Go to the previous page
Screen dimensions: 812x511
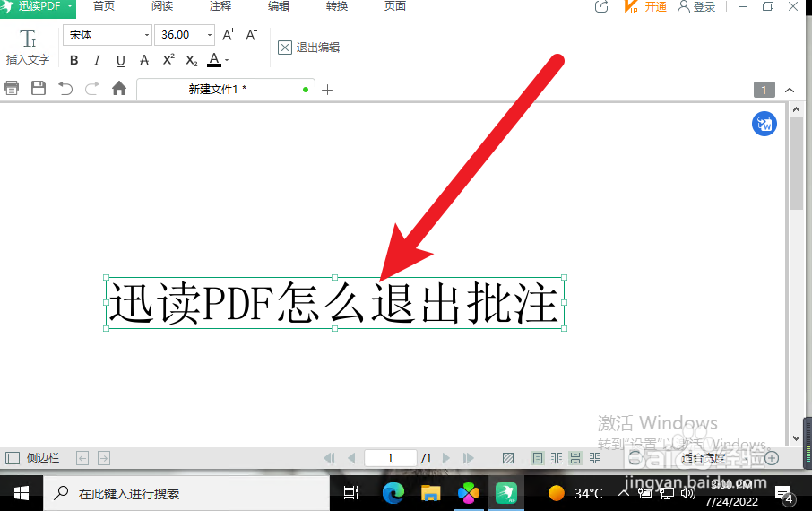[351, 458]
